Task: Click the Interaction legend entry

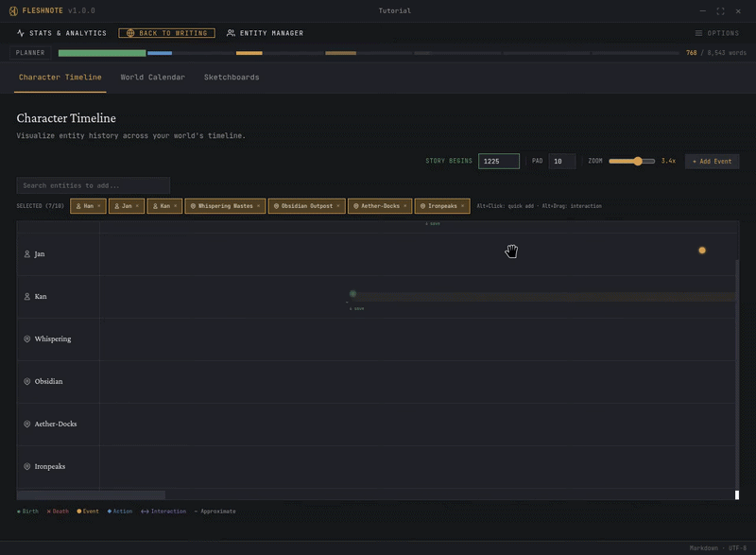Action: 163,512
